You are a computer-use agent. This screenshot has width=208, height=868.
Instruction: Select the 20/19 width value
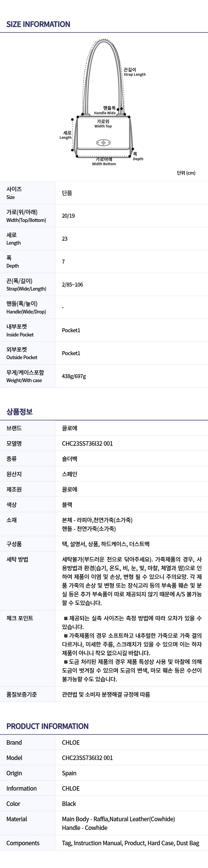[68, 216]
